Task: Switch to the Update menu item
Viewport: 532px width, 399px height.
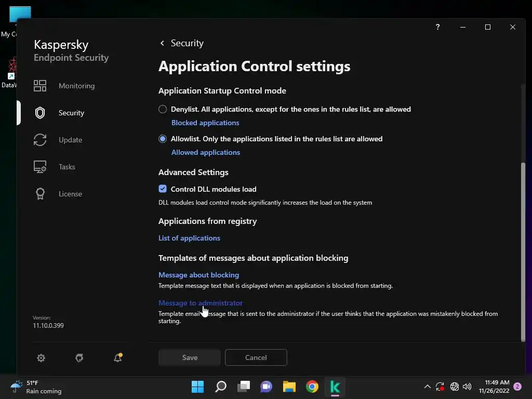Action: [70, 140]
